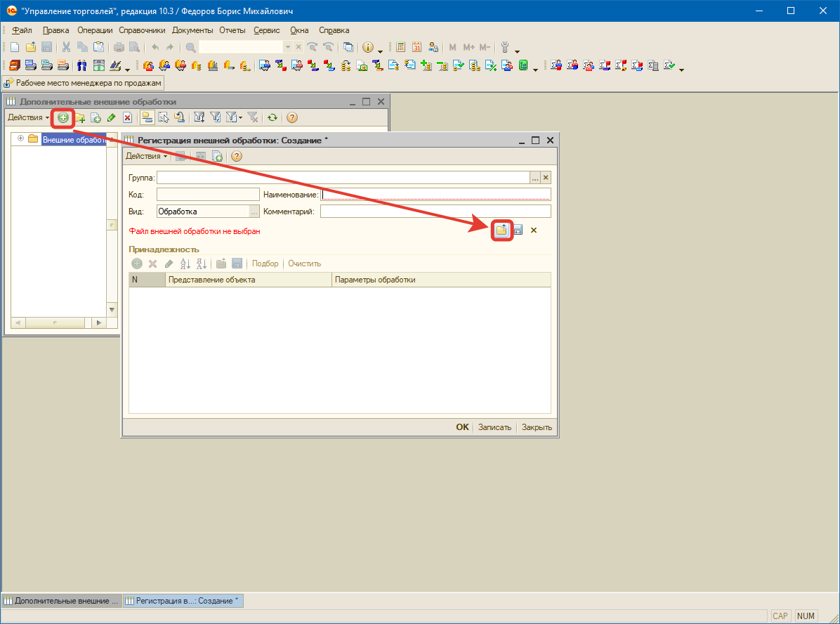
Task: Click help question mark in registration dialog
Action: pos(237,156)
